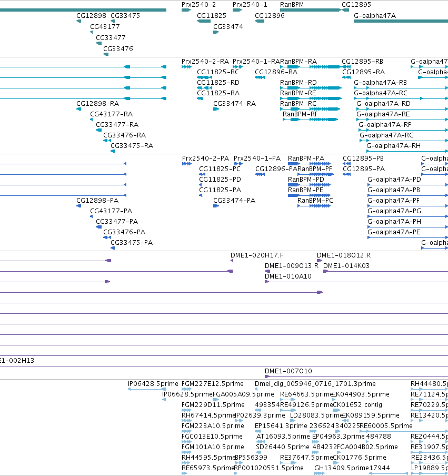The height and width of the screenshot is (476, 448).
Task: Click the G-oalpha47A-RD transcript label
Action: [383, 104]
